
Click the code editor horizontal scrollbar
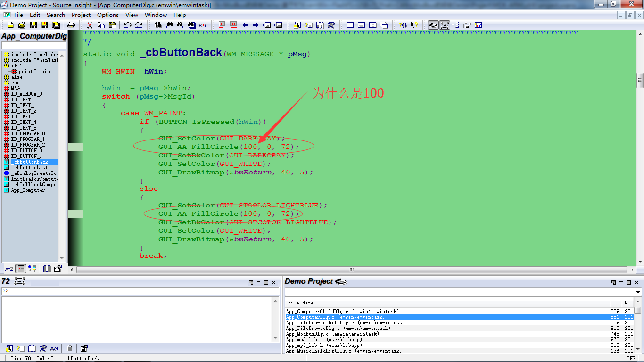pos(352,270)
